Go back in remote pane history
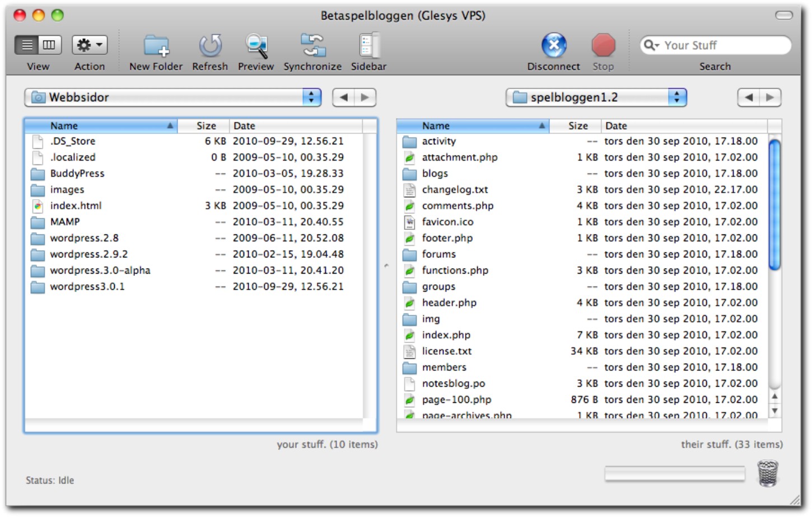Viewport: 812px width, 517px height. (749, 97)
